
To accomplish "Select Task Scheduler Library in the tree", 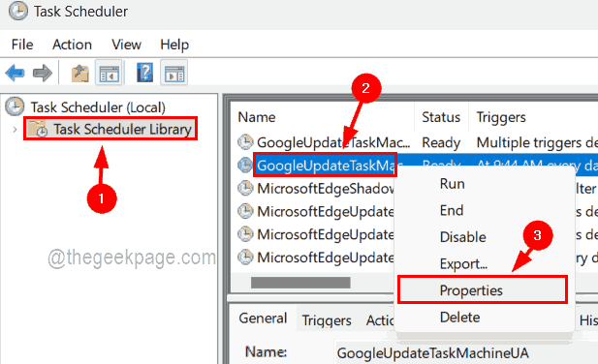I will point(110,129).
